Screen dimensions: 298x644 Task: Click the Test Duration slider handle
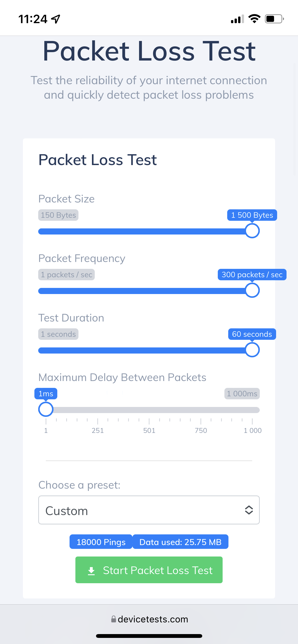coord(252,350)
